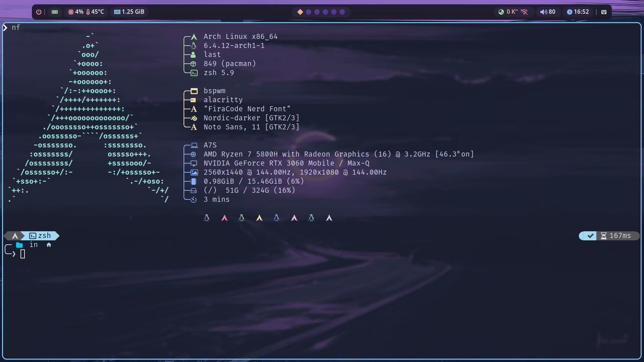Click the Tux kernel icon beside 6.4.12-arch1-1

(194, 46)
